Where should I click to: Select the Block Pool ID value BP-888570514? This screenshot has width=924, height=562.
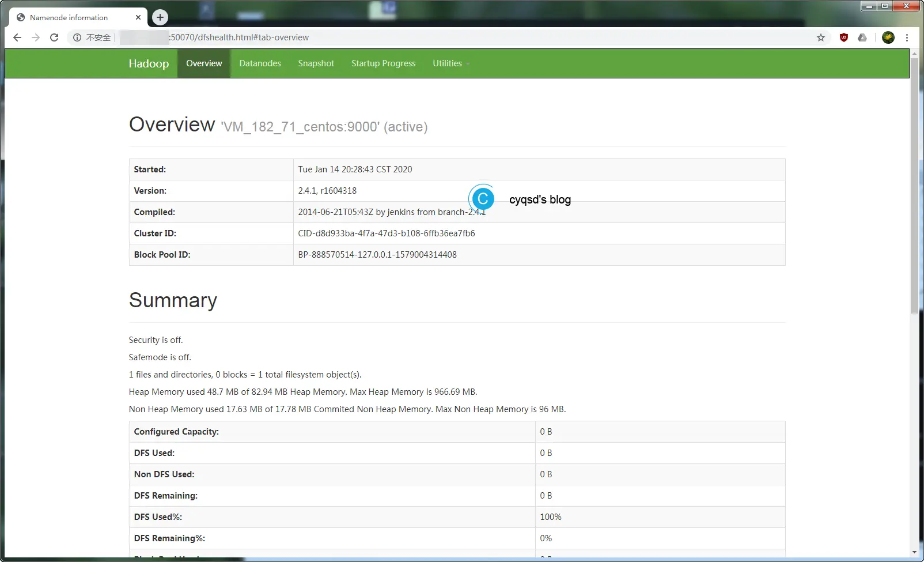(x=377, y=255)
